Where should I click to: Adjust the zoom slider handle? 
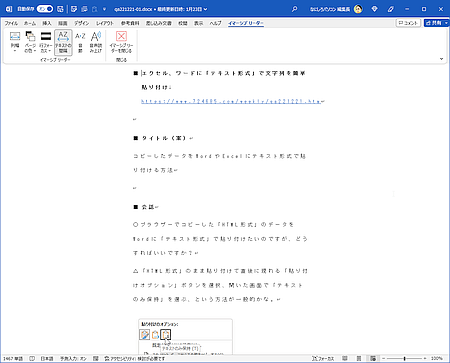[404, 359]
